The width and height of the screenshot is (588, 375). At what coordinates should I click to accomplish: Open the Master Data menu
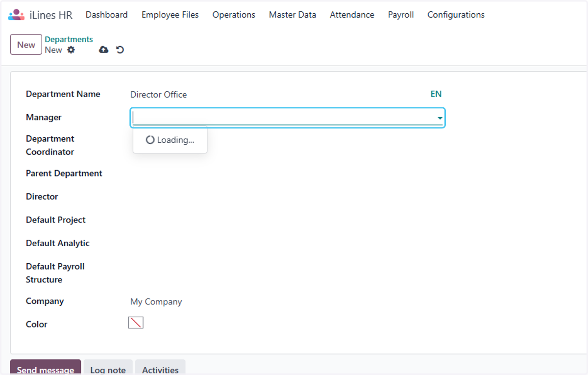pos(293,15)
